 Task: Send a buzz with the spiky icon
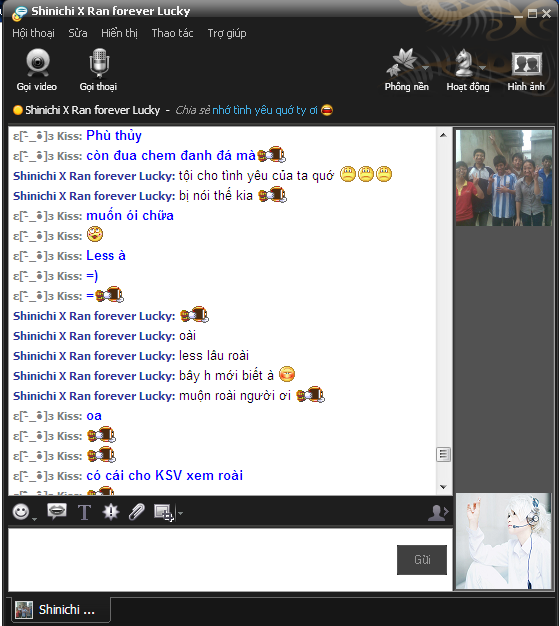111,511
